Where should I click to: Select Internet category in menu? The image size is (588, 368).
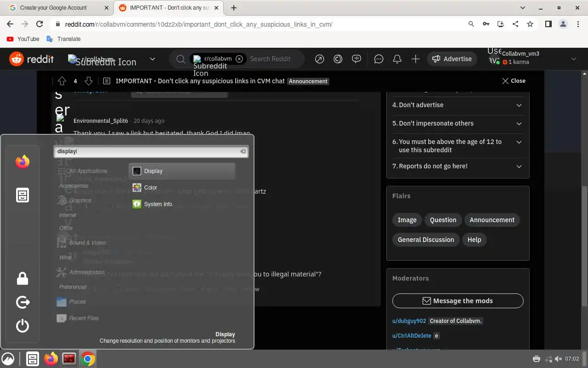click(68, 215)
